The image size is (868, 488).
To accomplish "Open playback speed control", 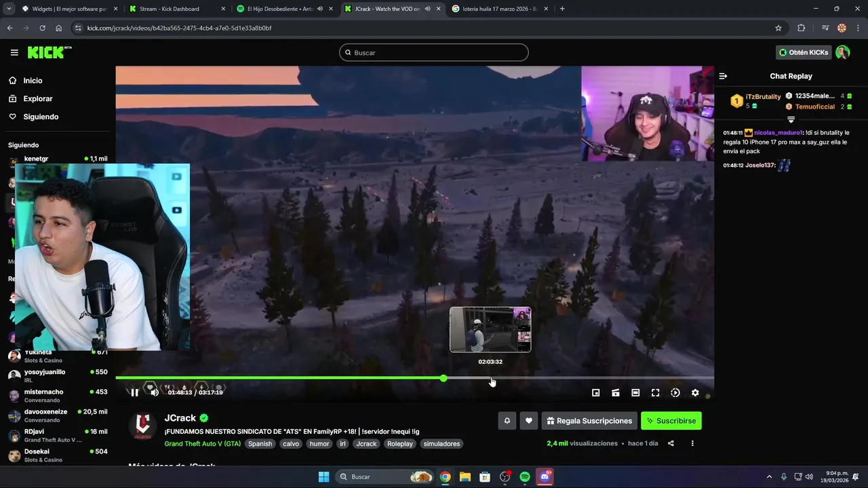I will (x=675, y=392).
